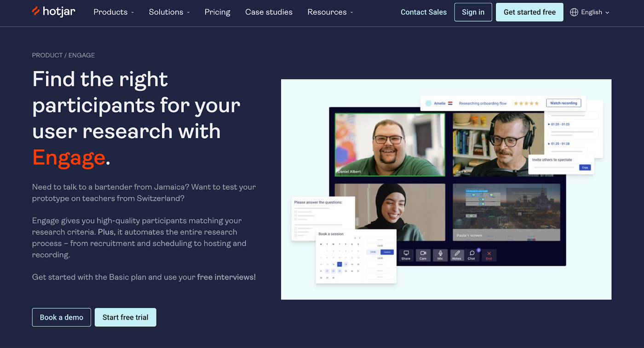Click the 01:20 - 01:25 recording timestamp
The width and height of the screenshot is (644, 348).
(558, 124)
